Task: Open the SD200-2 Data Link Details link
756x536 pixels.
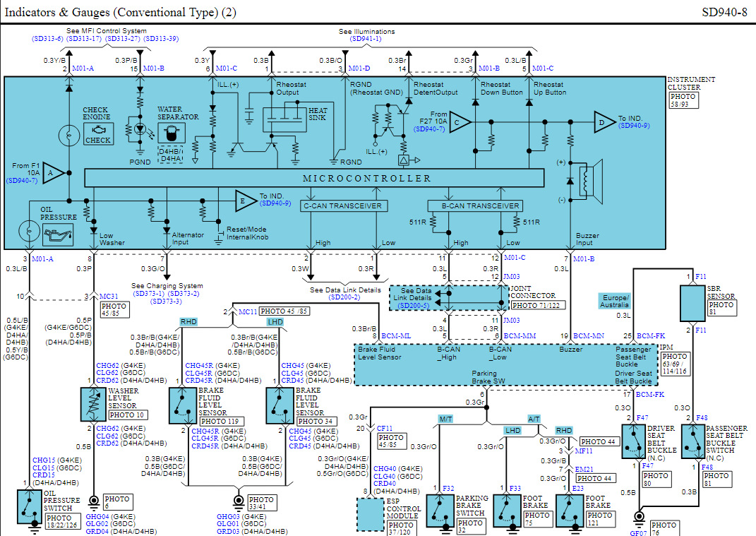Action: point(344,297)
